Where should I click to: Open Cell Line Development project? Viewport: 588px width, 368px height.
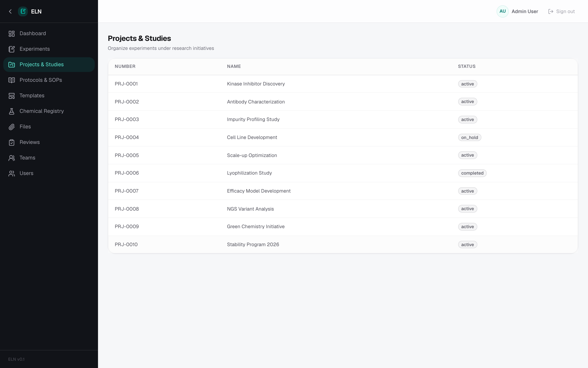pos(252,138)
